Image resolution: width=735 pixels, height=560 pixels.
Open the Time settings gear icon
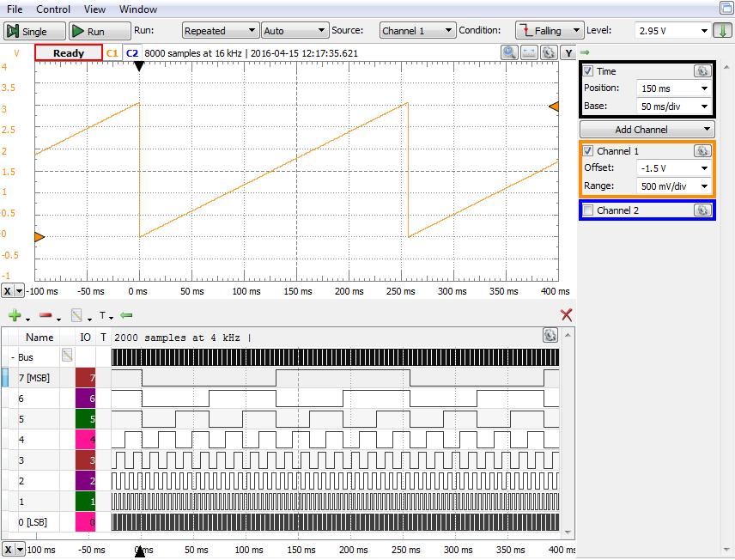[x=702, y=70]
